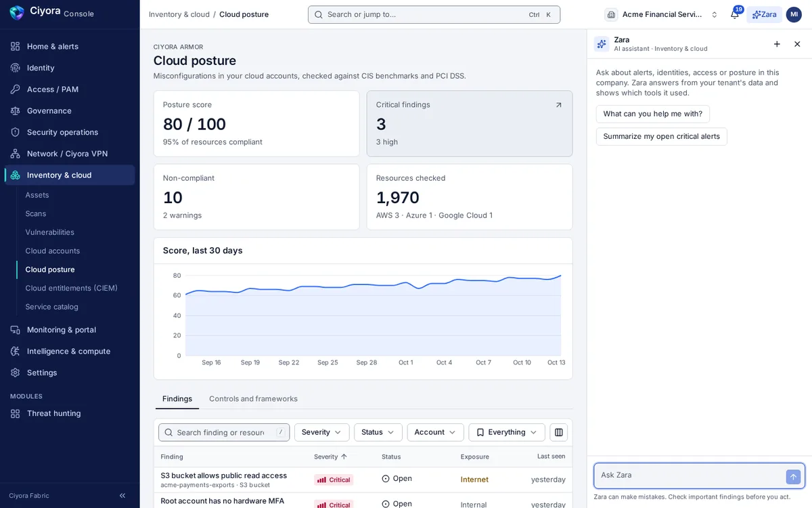Close the Zara assistant panel
The image size is (812, 508).
click(797, 44)
